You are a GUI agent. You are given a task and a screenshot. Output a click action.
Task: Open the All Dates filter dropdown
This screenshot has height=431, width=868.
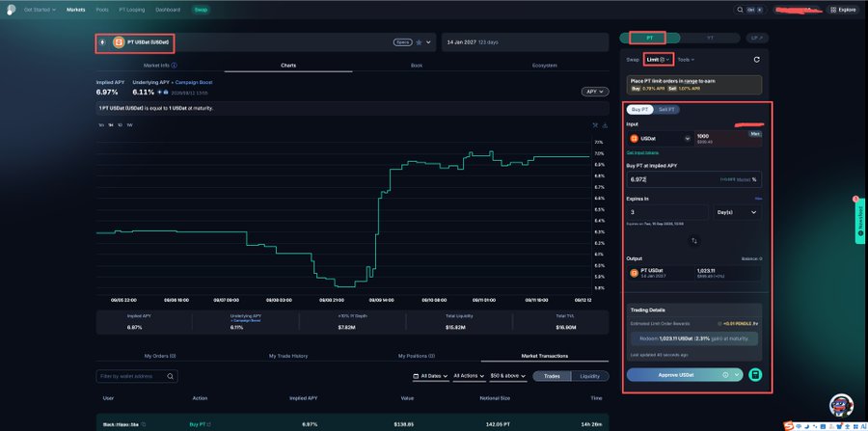click(x=431, y=376)
